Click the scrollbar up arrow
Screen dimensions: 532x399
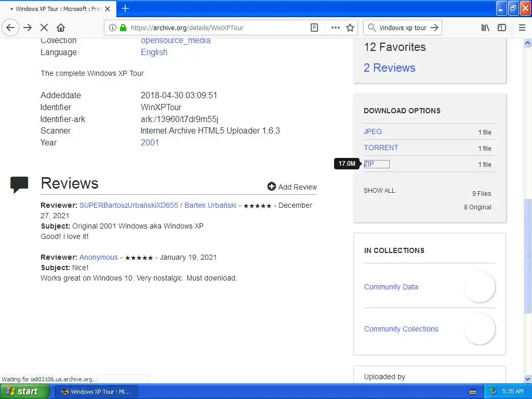pos(528,43)
